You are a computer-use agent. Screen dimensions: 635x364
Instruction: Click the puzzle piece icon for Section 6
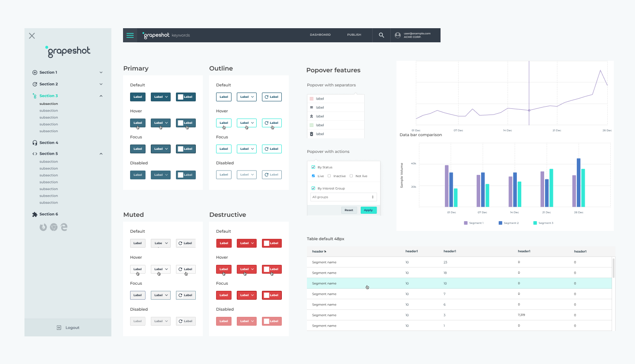[x=34, y=214]
